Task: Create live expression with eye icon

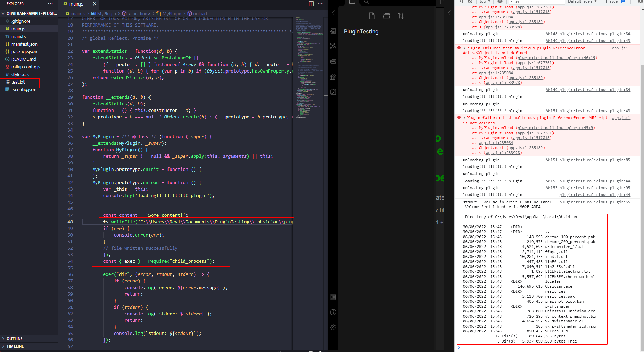Action: point(500,2)
